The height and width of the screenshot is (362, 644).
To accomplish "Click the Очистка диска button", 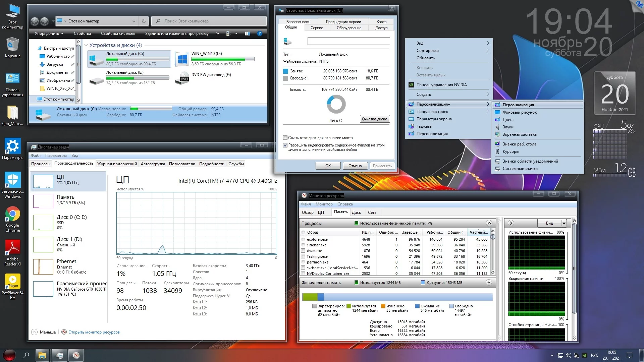I will click(374, 119).
